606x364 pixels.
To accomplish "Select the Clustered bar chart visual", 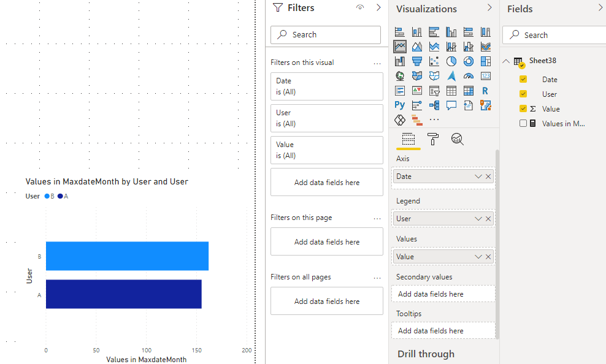I will click(434, 32).
